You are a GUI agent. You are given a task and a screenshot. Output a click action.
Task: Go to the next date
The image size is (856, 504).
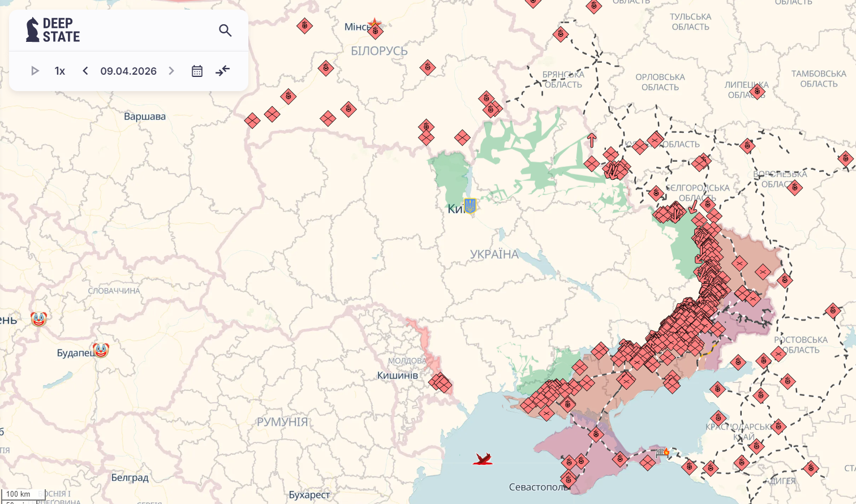(x=171, y=71)
